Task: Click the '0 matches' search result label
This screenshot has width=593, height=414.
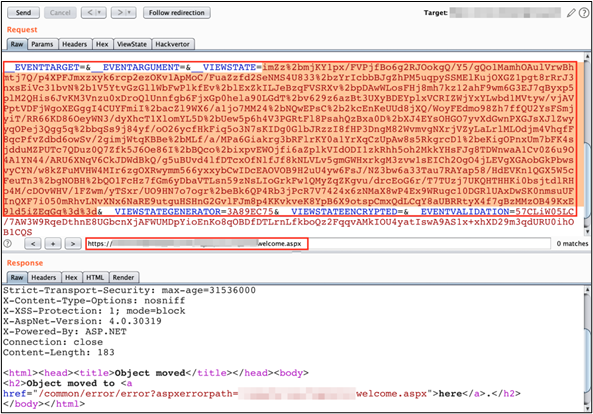Action: [572, 244]
